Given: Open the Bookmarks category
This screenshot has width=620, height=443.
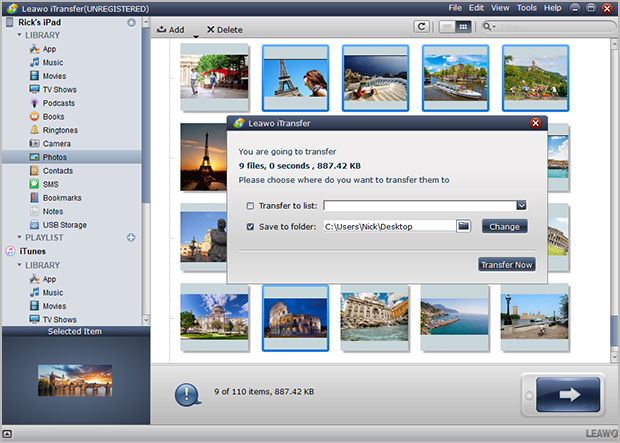Looking at the screenshot, I should (55, 198).
